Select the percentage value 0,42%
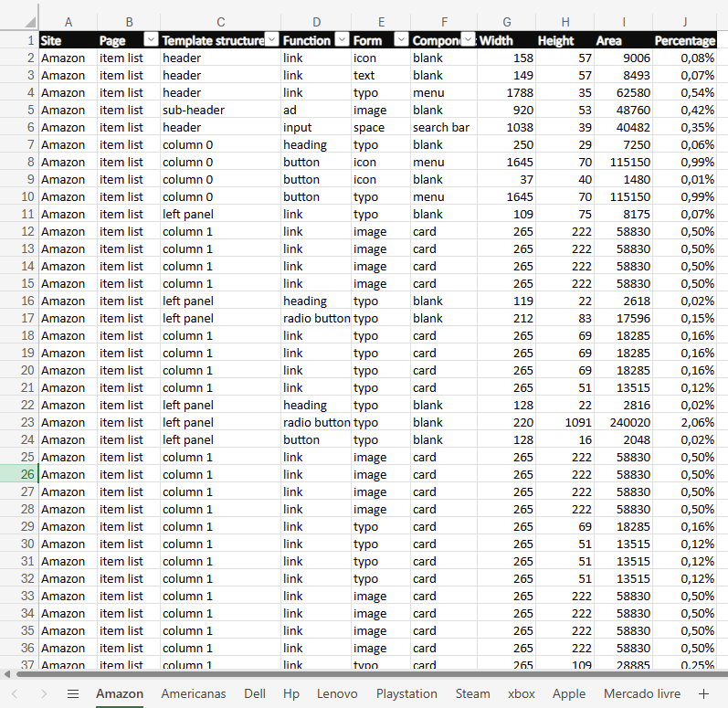This screenshot has width=728, height=708. click(685, 110)
